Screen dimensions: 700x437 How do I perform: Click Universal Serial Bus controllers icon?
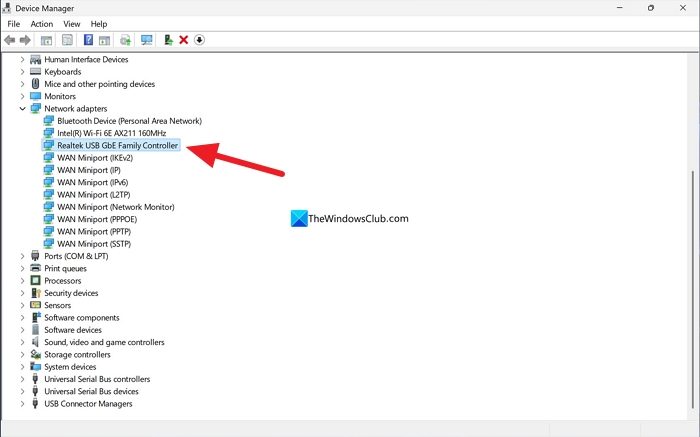click(35, 379)
